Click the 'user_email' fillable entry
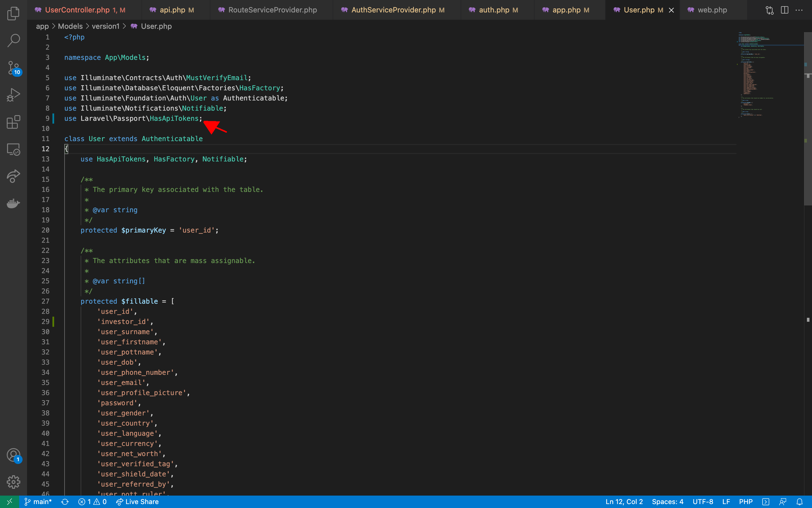The image size is (812, 508). pos(123,383)
